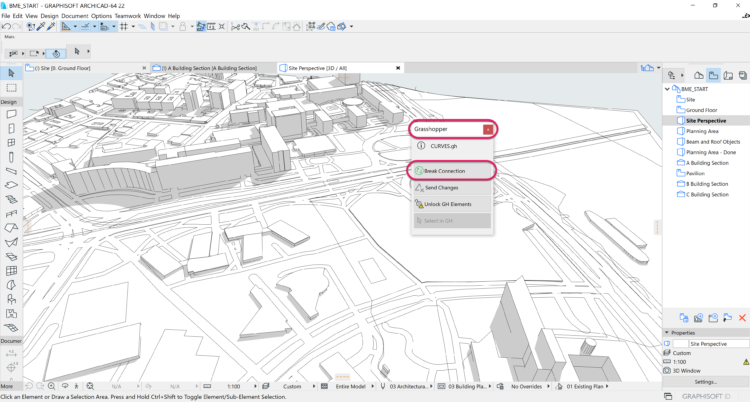
Task: Close the Grasshopper palette
Action: pos(487,129)
